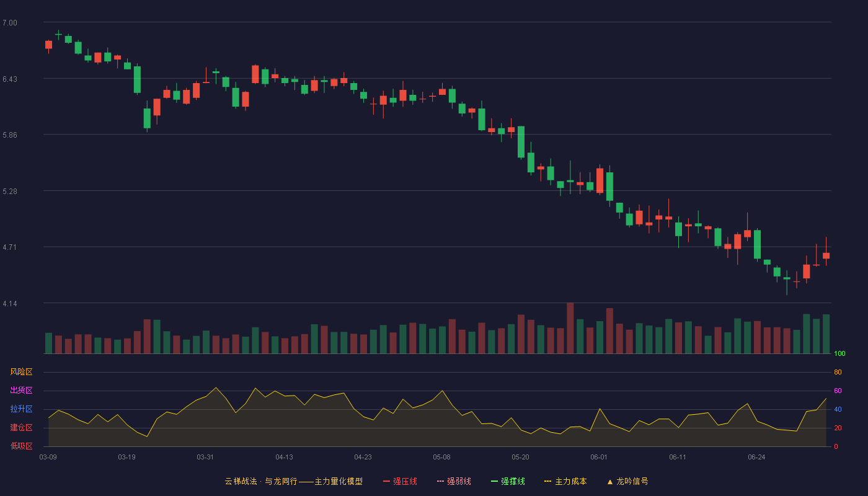Click the 出货区 zone label
The width and height of the screenshot is (868, 496).
pyautogui.click(x=21, y=391)
